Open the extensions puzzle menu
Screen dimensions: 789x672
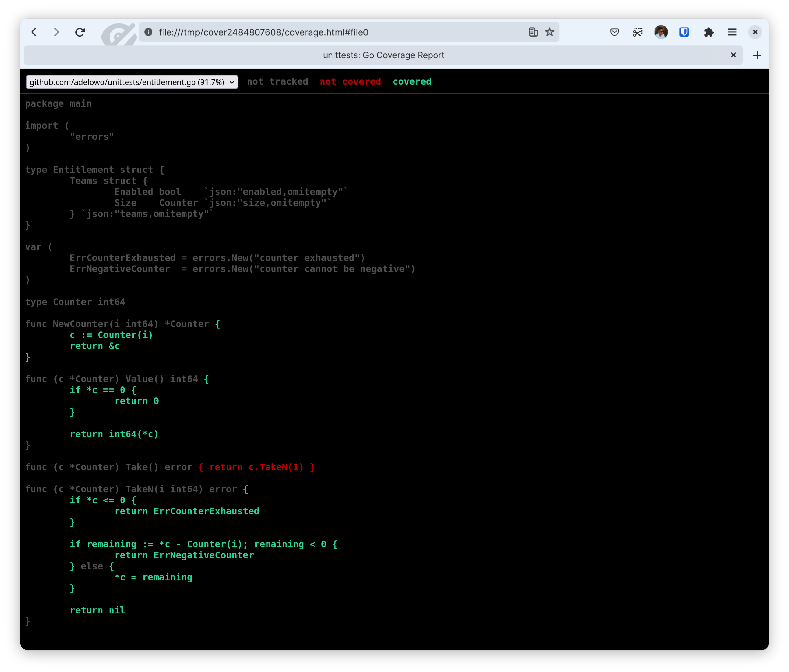click(708, 32)
